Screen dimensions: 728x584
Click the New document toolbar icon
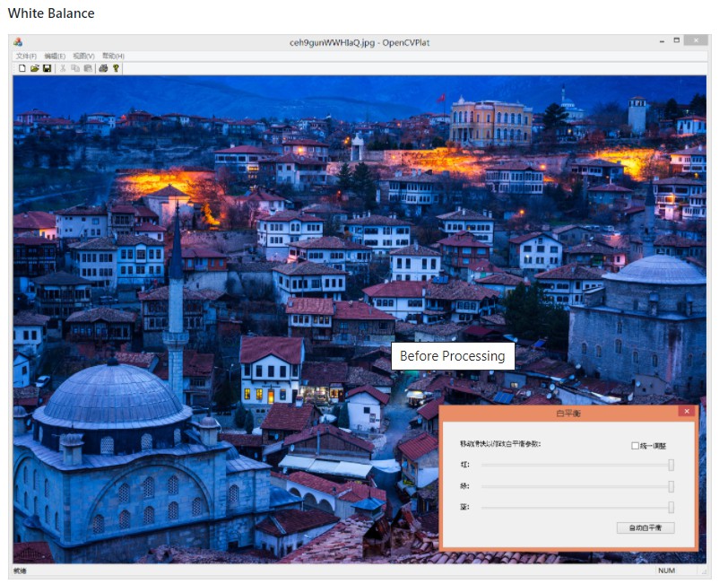pyautogui.click(x=22, y=68)
